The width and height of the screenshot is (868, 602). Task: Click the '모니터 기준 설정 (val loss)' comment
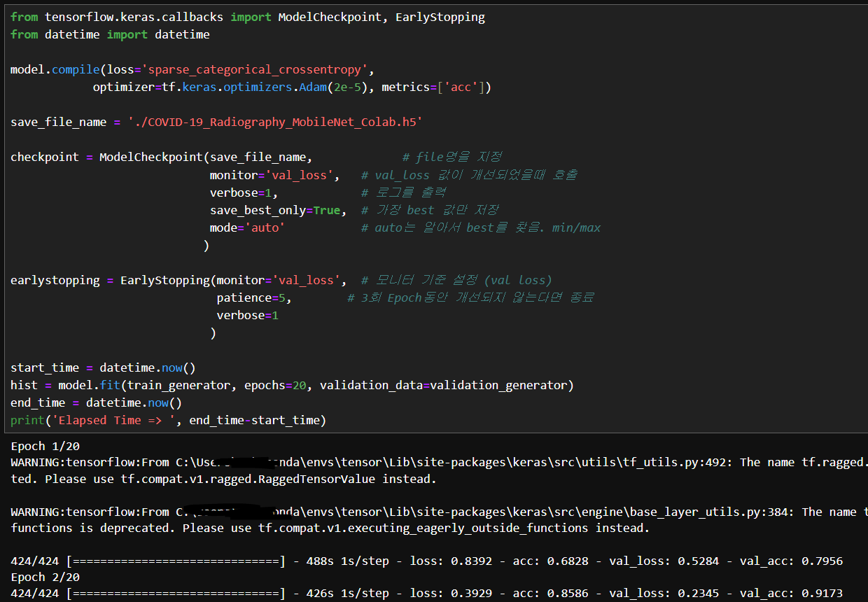456,280
